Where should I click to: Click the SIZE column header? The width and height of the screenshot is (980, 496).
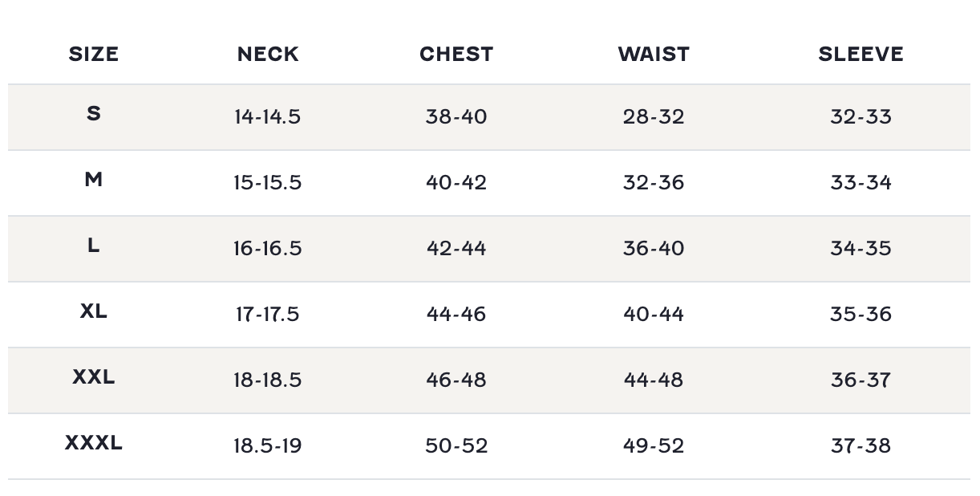(x=94, y=55)
